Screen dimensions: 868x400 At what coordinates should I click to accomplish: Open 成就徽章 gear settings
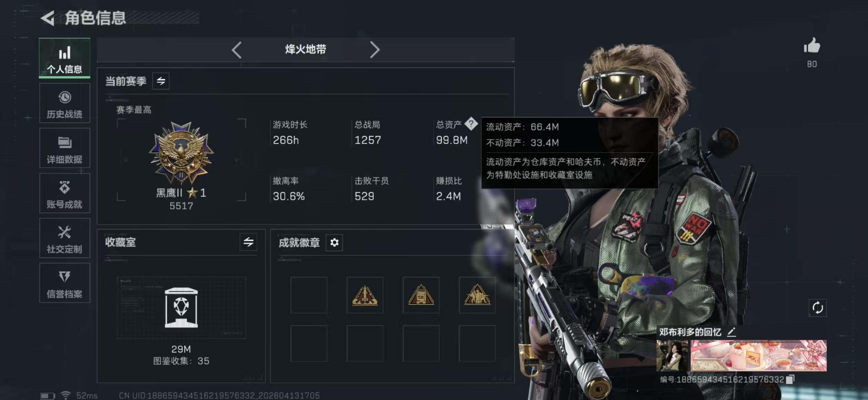(334, 243)
